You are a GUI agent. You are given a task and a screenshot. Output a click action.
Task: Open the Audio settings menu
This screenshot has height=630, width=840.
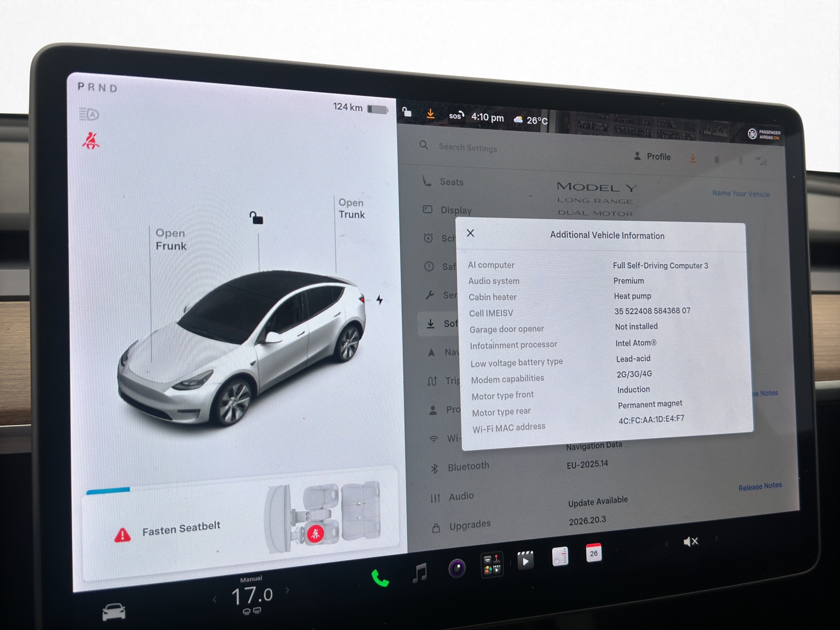point(452,497)
